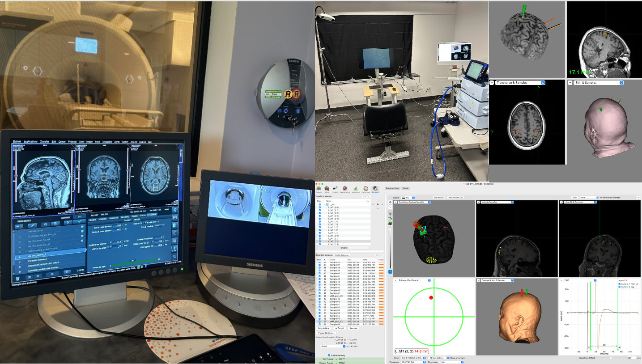The height and width of the screenshot is (364, 642).
Task: Click the blue info icon beside brain view
Action: pyautogui.click(x=390, y=202)
